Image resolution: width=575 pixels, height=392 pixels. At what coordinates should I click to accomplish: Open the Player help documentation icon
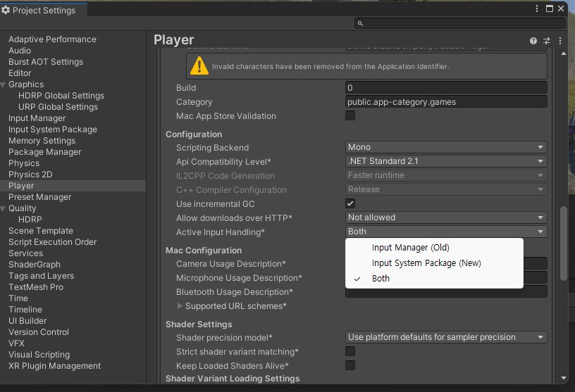click(x=533, y=41)
